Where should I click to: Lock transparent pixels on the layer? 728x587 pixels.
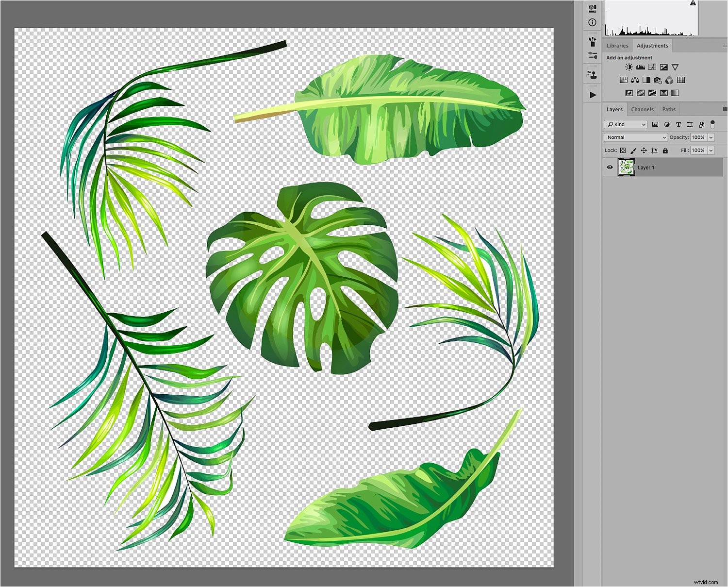(623, 151)
